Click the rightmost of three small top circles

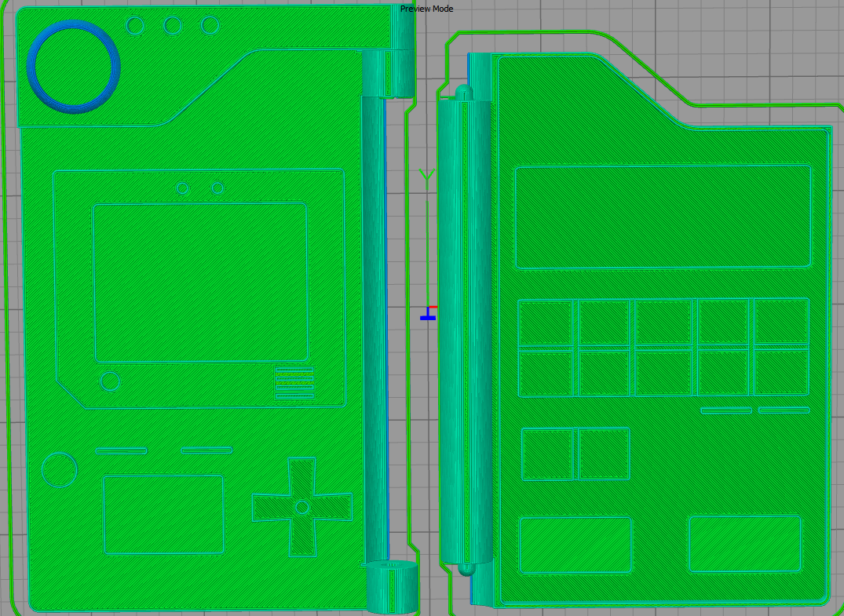pyautogui.click(x=210, y=25)
